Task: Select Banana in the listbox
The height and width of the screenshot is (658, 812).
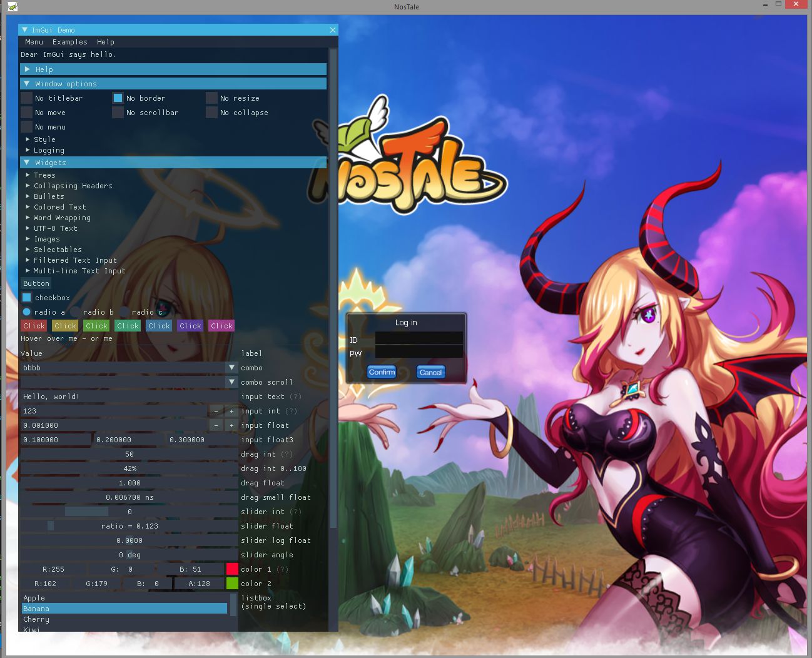Action: [x=124, y=609]
